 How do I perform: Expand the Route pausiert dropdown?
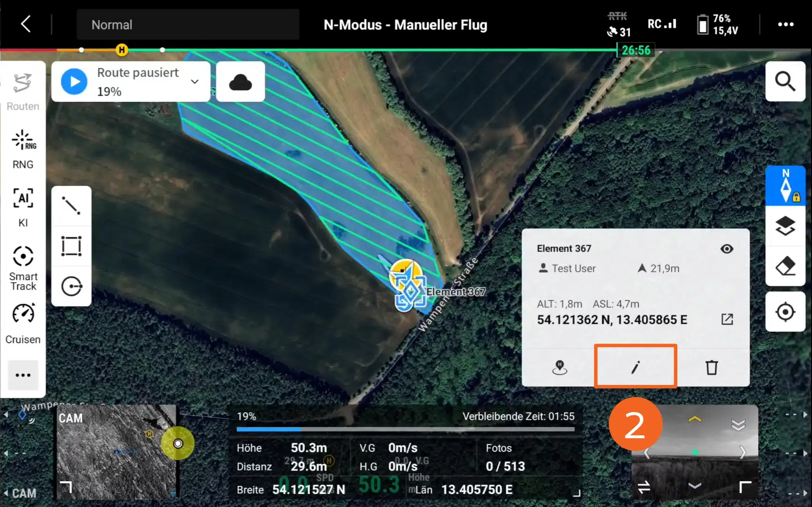(x=195, y=82)
